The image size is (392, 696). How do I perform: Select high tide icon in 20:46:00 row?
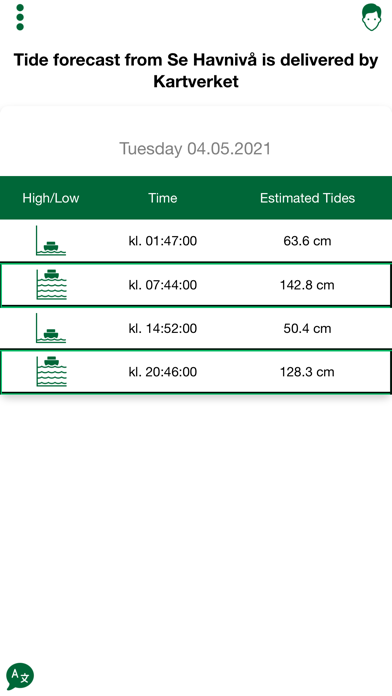pyautogui.click(x=51, y=372)
